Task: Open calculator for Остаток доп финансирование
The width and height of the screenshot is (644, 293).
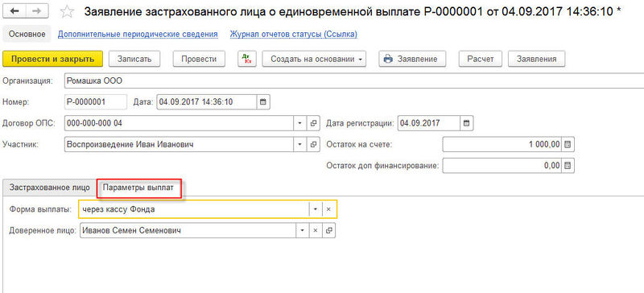Action: [x=568, y=166]
